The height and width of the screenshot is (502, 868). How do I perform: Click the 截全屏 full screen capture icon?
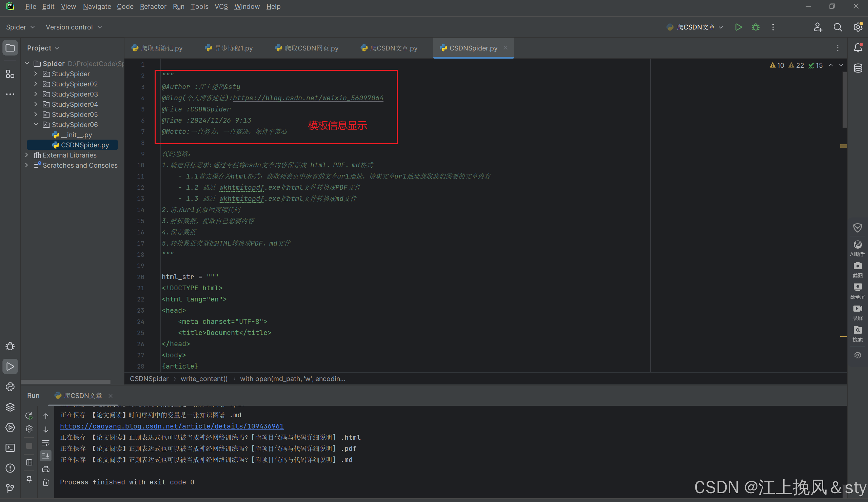pyautogui.click(x=857, y=291)
